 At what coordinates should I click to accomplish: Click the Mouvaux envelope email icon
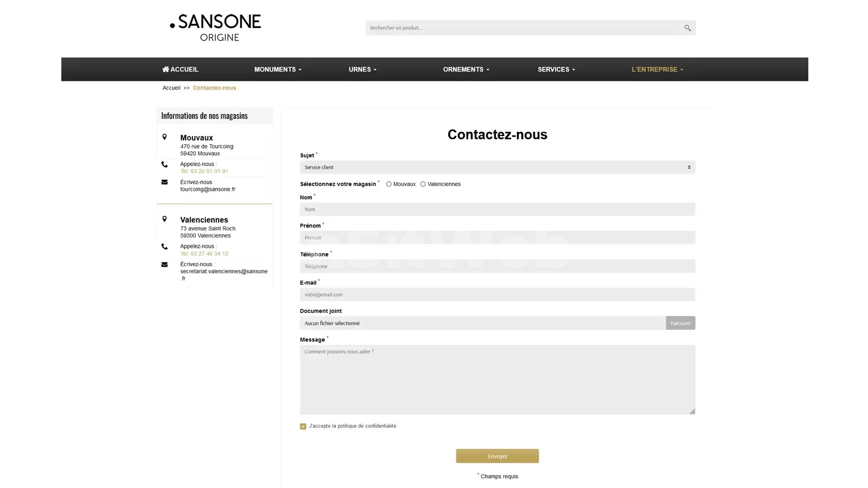click(164, 182)
